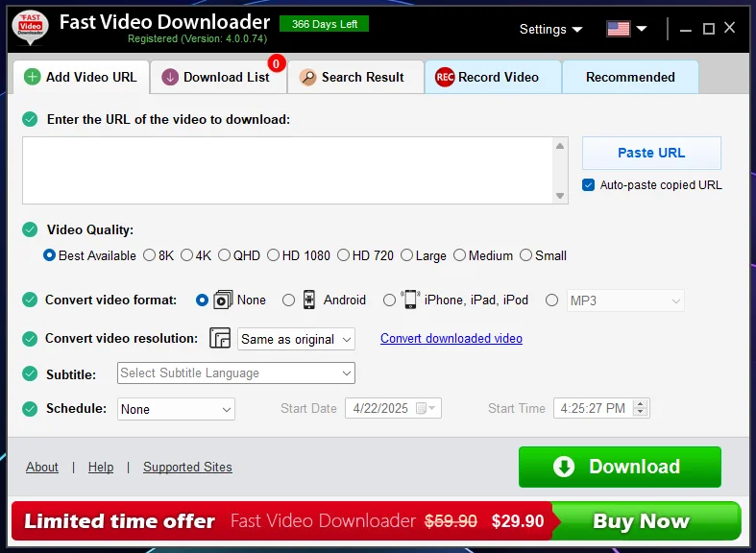Click the purple download arrow icon on Download List tab
Viewport: 756px width, 553px height.
point(170,77)
